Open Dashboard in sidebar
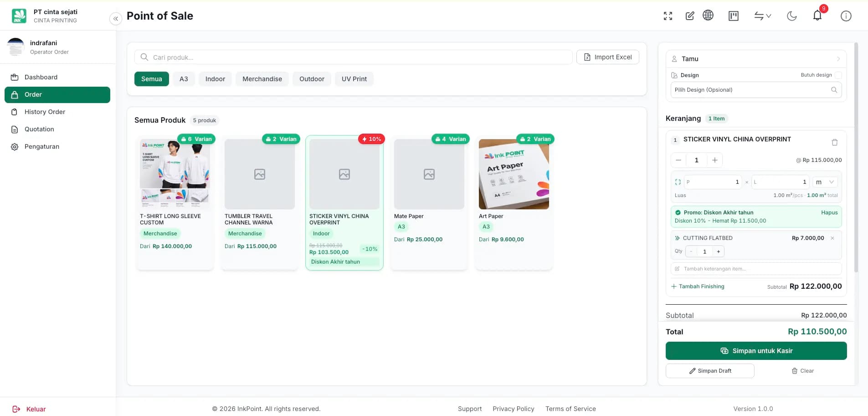868x416 pixels. pyautogui.click(x=57, y=77)
